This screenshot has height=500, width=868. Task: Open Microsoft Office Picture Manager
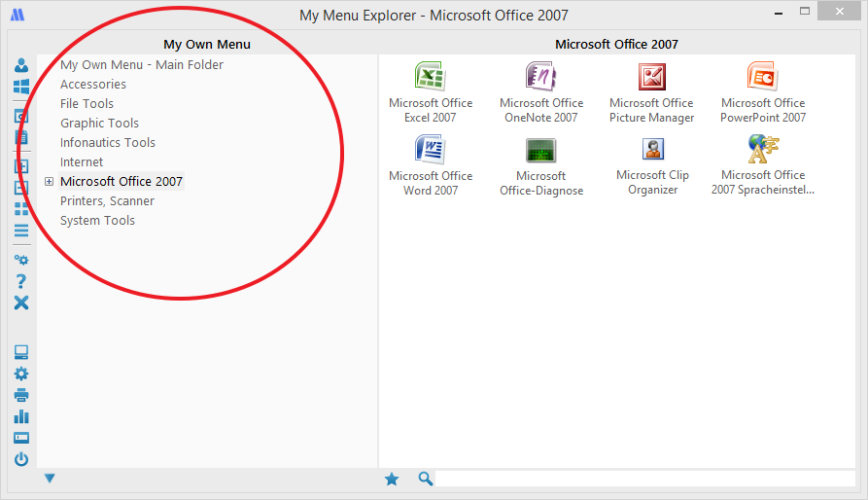pyautogui.click(x=651, y=93)
